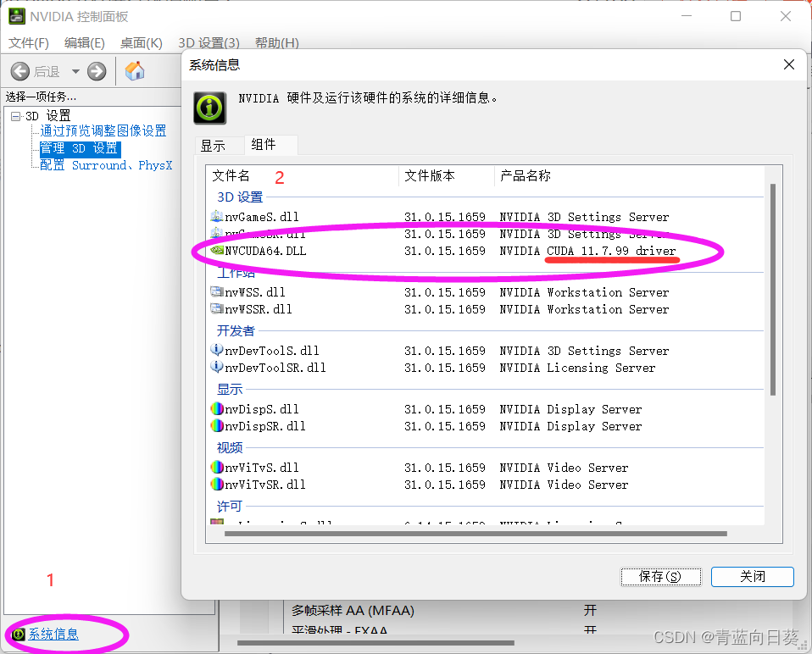Click the nvDispS.dll file icon
The height and width of the screenshot is (654, 812).
coord(217,408)
